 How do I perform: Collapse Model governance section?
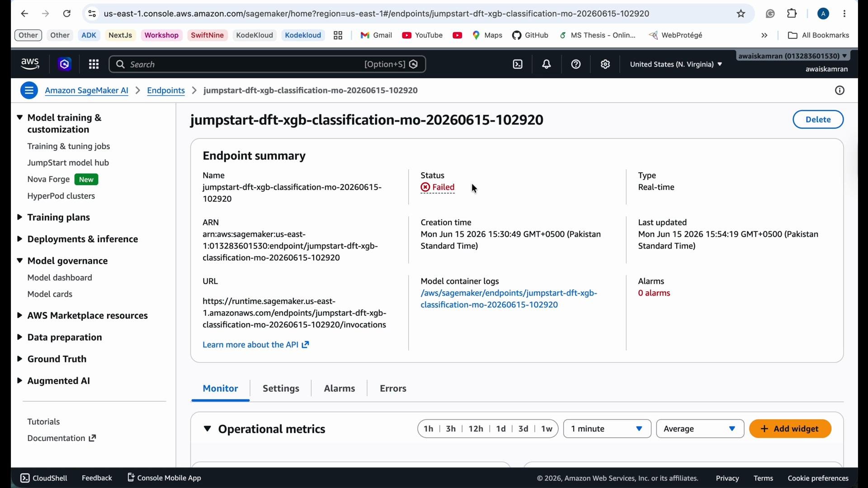click(20, 261)
